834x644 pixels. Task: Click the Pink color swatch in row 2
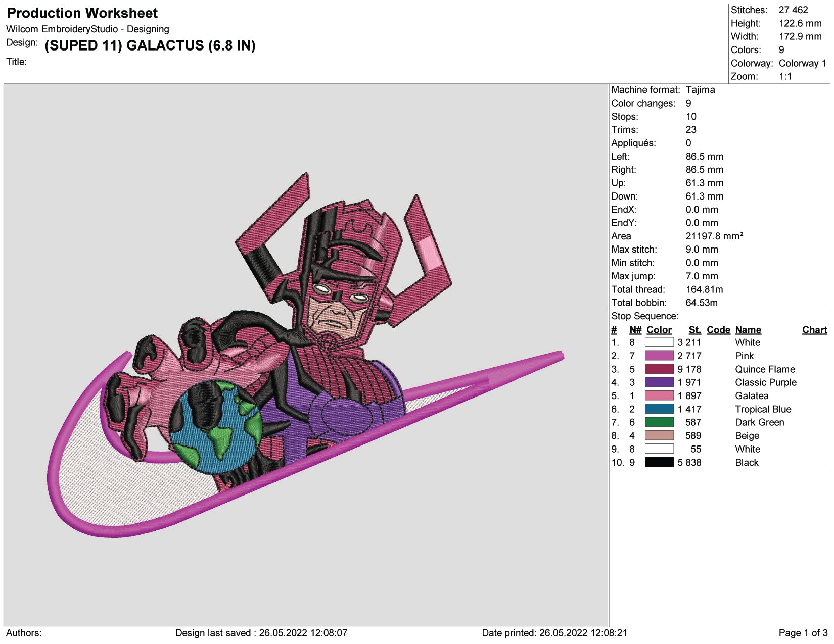659,356
